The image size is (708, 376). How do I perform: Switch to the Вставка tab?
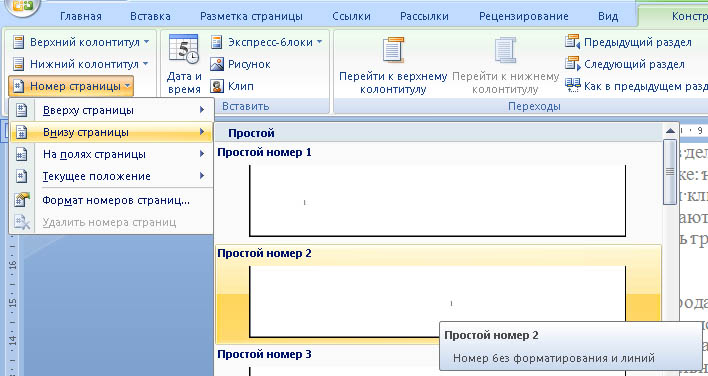coord(150,17)
